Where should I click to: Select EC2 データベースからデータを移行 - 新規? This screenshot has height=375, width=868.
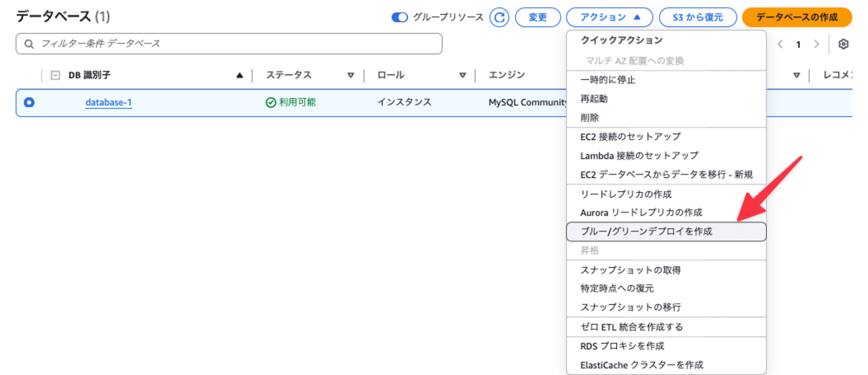pyautogui.click(x=666, y=175)
